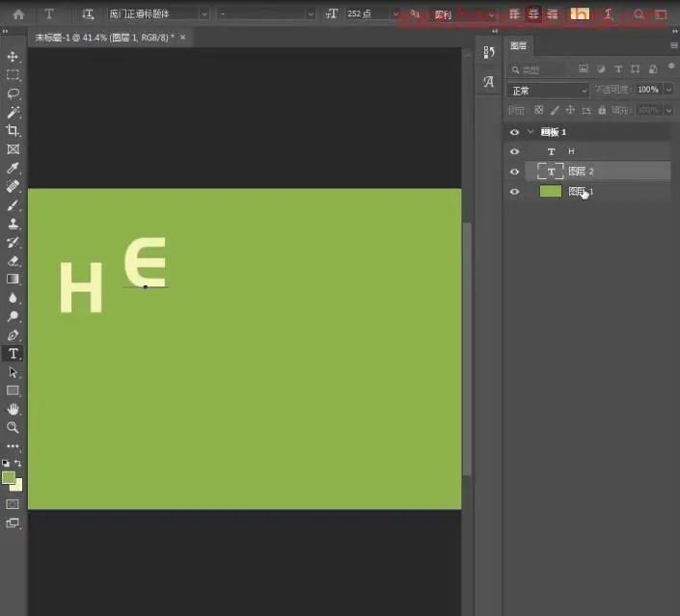This screenshot has height=616, width=680.
Task: Select the Dodge tool
Action: pyautogui.click(x=13, y=316)
